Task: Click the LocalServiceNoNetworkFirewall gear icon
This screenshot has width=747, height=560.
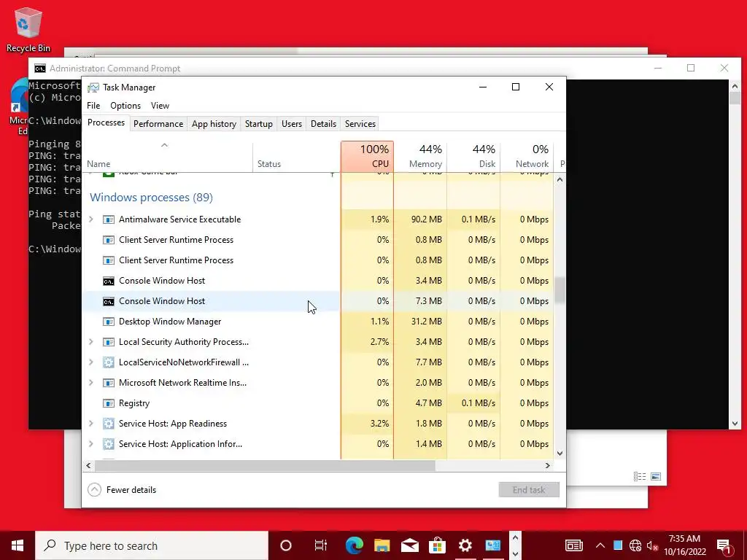Action: coord(109,362)
